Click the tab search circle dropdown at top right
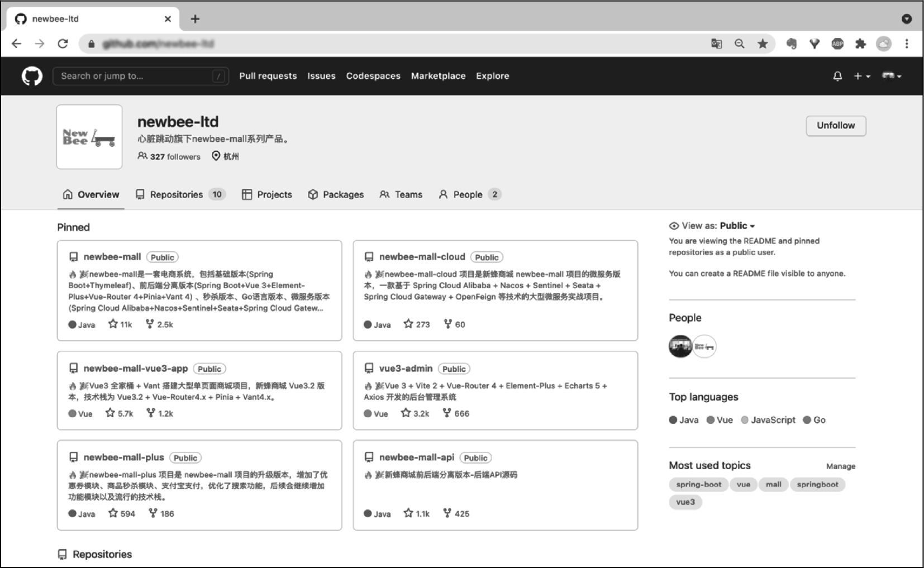Image resolution: width=924 pixels, height=568 pixels. click(907, 19)
